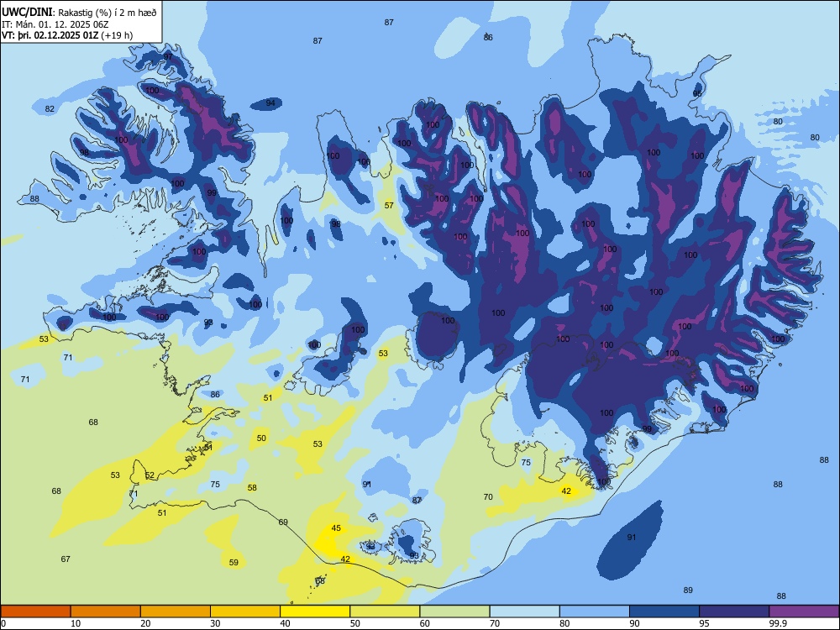Click the '99.9' legend tick label
Image resolution: width=840 pixels, height=630 pixels.
coord(777,623)
